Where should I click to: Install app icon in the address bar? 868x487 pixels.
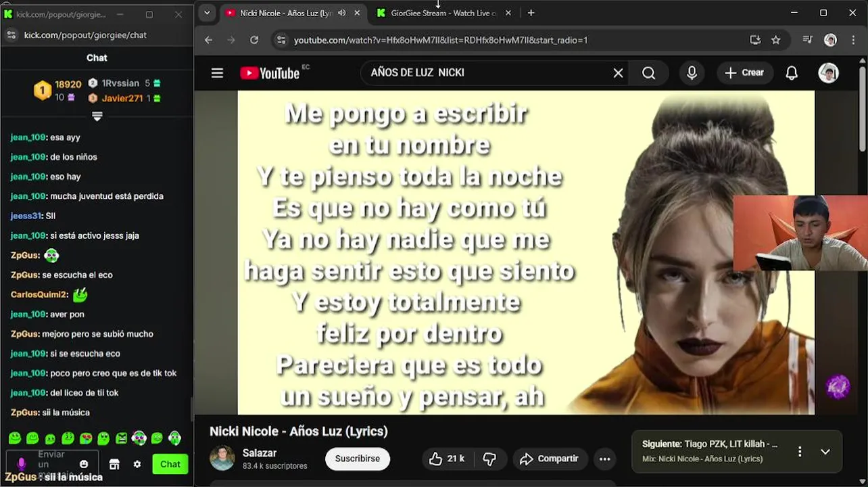click(756, 40)
